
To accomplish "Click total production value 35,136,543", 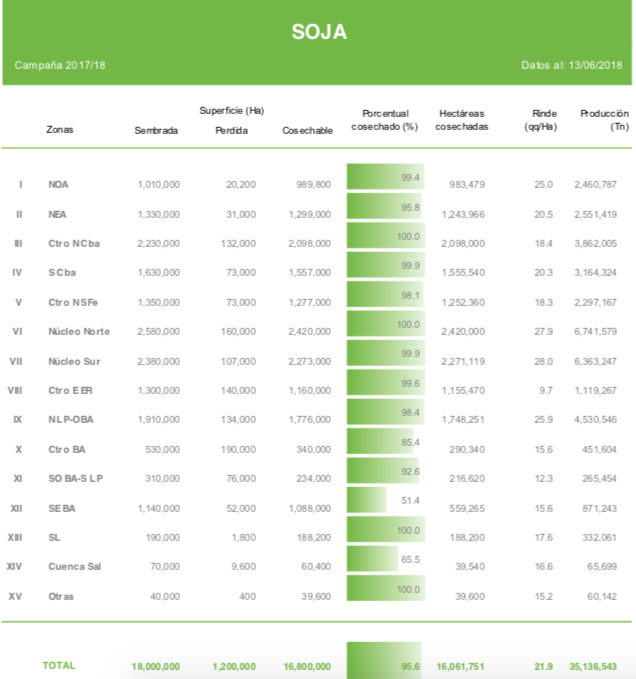I will (595, 666).
